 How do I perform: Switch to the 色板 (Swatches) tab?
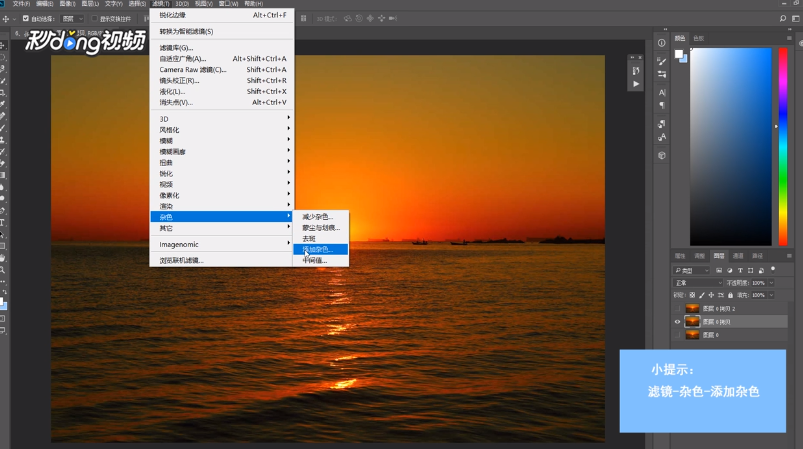pos(699,38)
